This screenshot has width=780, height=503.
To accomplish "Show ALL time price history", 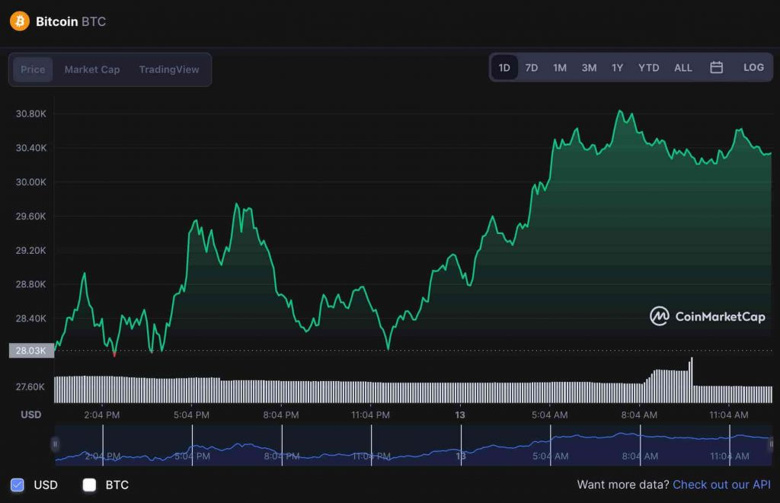I will pos(683,68).
